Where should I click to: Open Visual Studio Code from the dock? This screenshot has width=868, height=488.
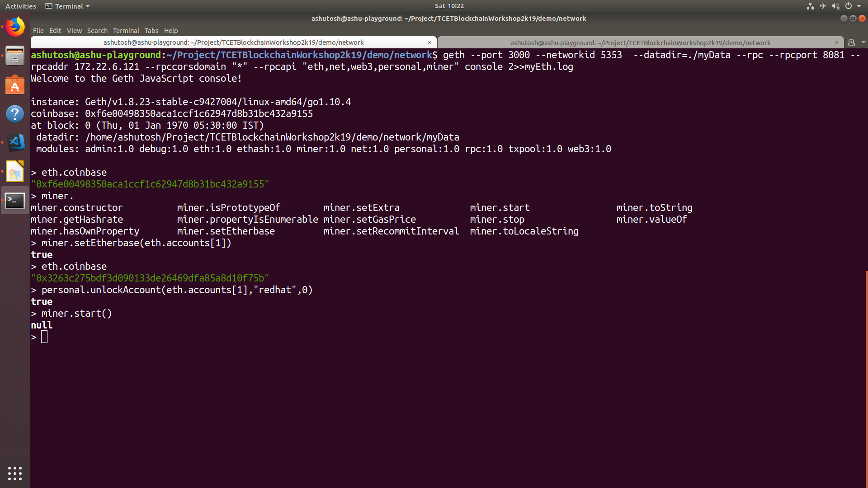tap(15, 142)
